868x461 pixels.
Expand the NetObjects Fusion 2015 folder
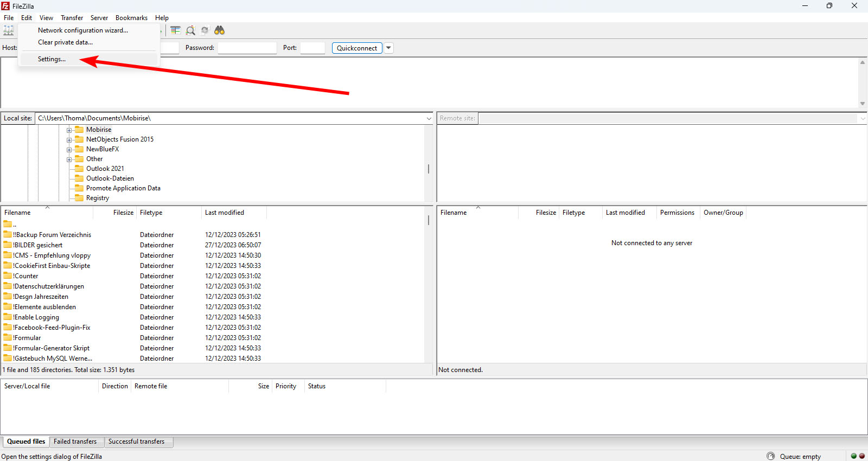(x=69, y=140)
